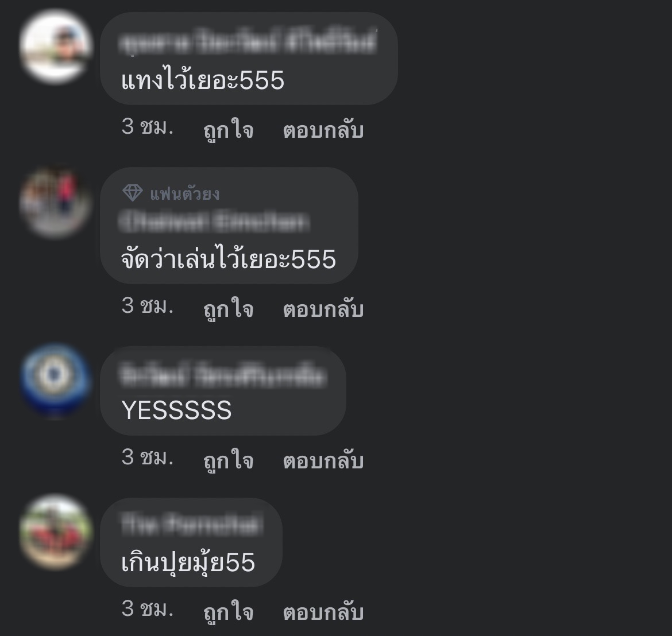Image resolution: width=672 pixels, height=636 pixels.
Task: Open timestamp 3 ชม. under YESSSSS
Action: [x=148, y=457]
